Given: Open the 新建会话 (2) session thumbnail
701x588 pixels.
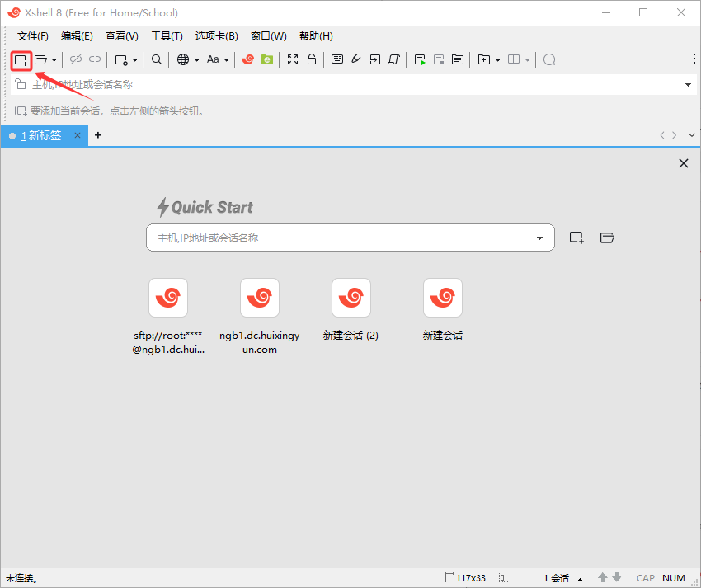Looking at the screenshot, I should (x=351, y=298).
